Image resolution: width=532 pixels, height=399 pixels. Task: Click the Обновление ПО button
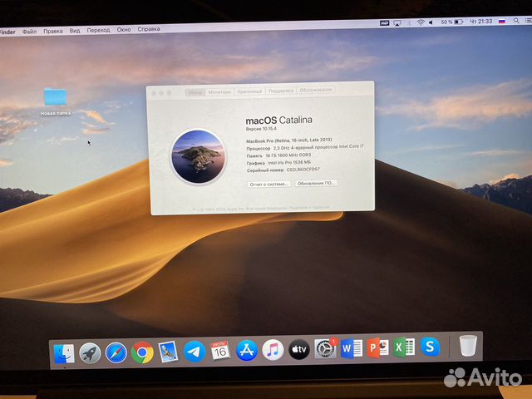point(316,183)
